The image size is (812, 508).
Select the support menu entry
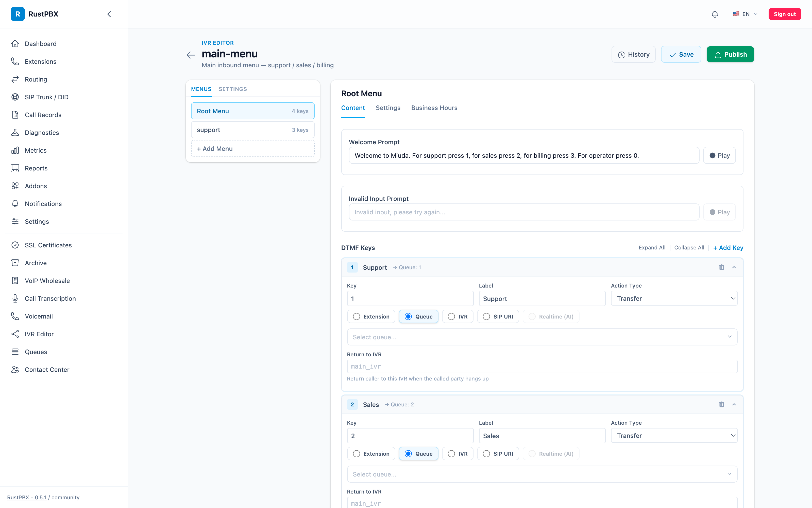pos(253,130)
